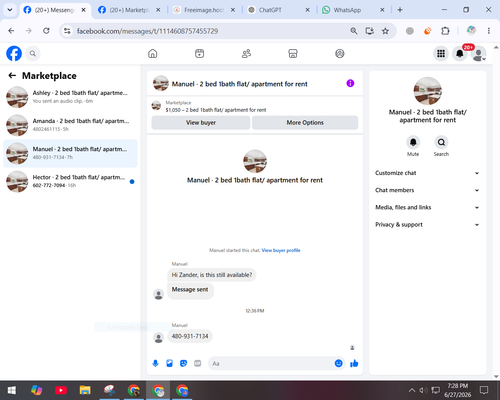This screenshot has width=500, height=400.
Task: View site information icon in address bar
Action: pos(67,31)
